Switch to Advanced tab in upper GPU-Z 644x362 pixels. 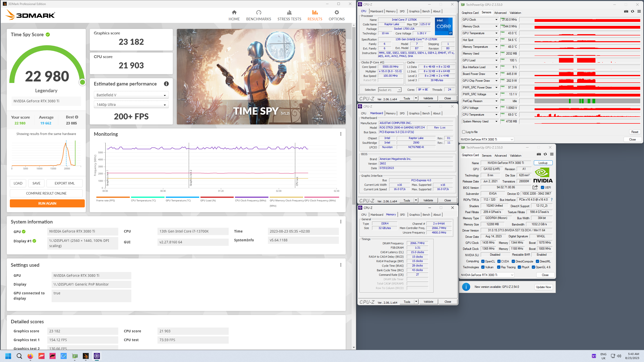500,13
